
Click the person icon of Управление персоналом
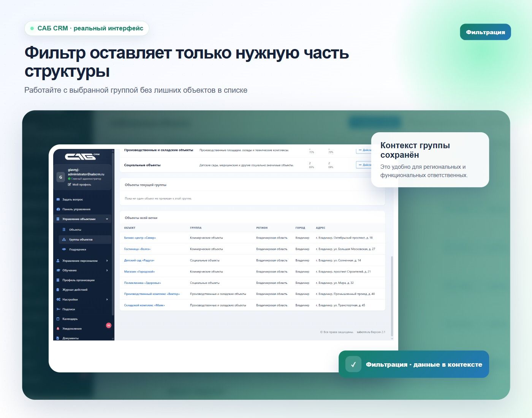[x=58, y=261]
